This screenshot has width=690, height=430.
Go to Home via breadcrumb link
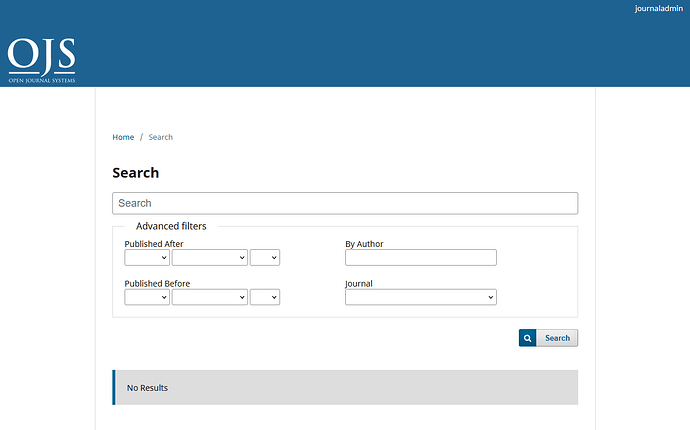click(123, 137)
